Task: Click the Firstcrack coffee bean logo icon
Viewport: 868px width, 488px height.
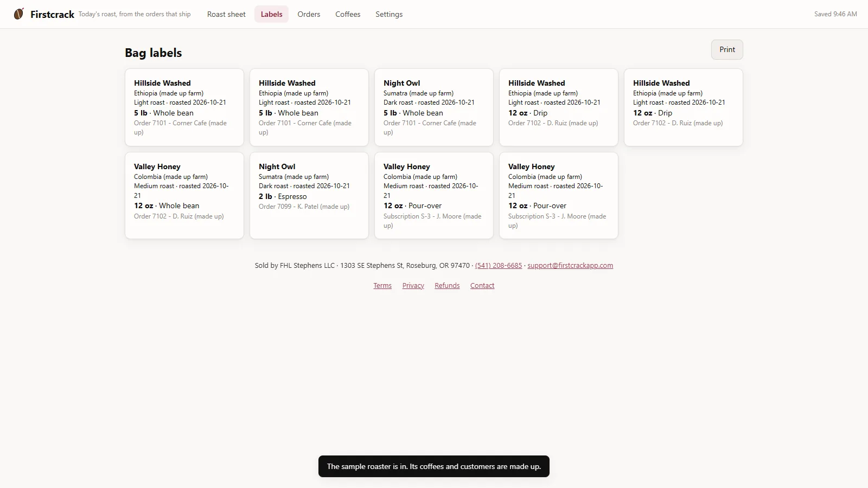Action: pyautogui.click(x=19, y=14)
